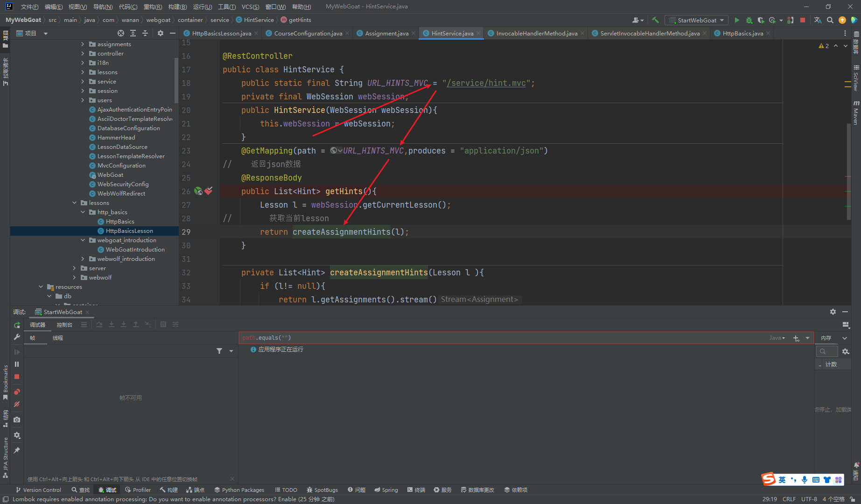Collapse the resources folder

coord(41,287)
